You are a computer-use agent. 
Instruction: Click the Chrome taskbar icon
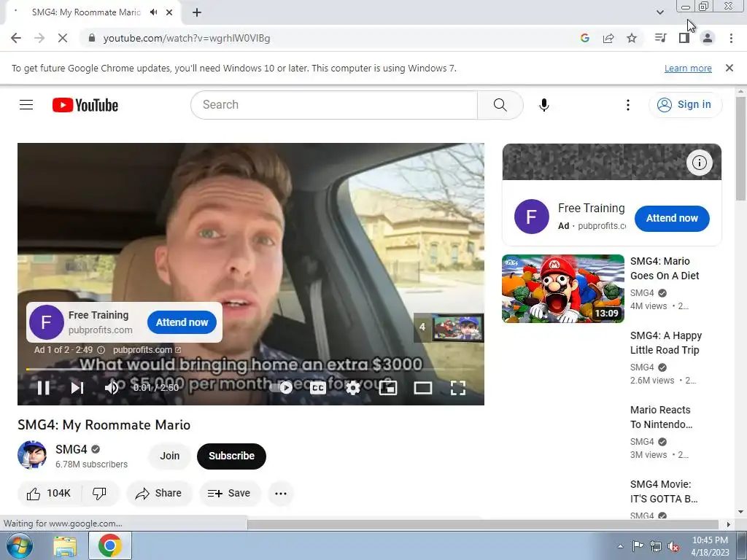click(x=109, y=545)
